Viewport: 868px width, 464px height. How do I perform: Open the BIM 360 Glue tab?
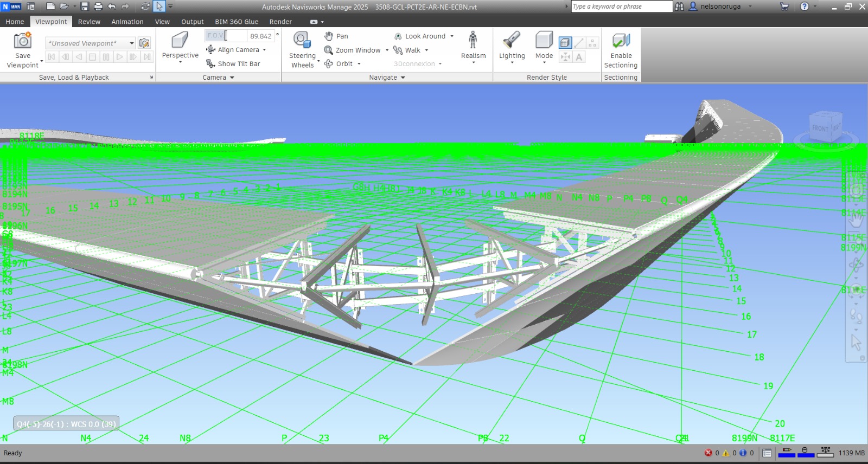237,22
